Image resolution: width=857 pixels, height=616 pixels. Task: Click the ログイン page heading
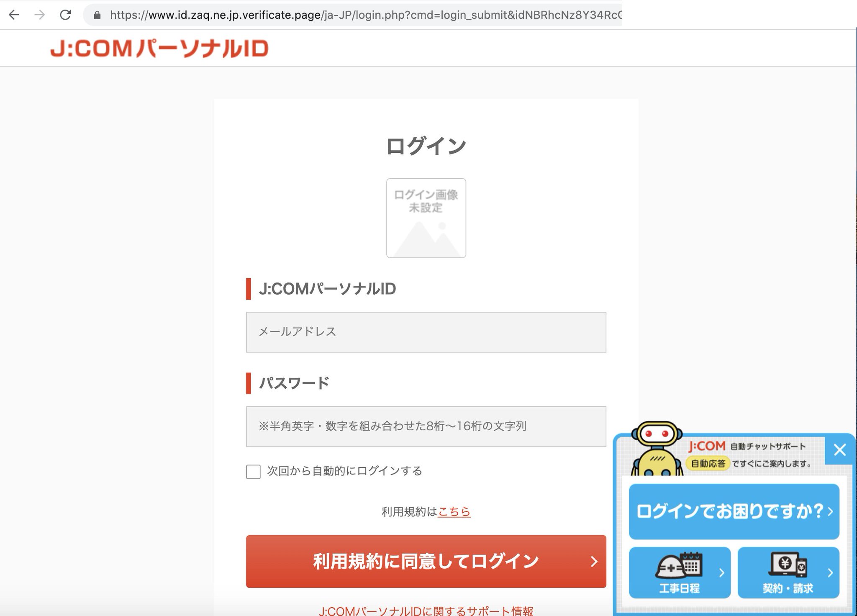426,146
